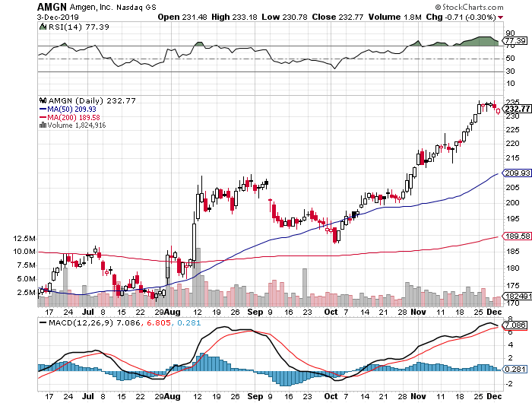Click the Amgen, Inc. company name
The height and width of the screenshot is (403, 532).
91,7
